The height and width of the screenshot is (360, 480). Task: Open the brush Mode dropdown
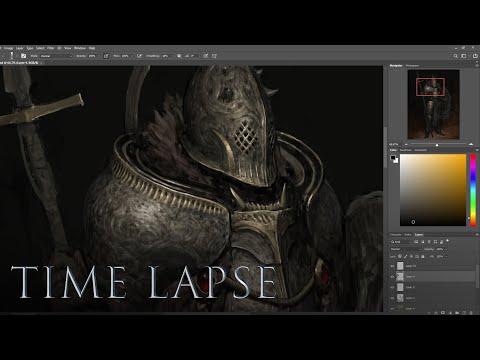56,56
